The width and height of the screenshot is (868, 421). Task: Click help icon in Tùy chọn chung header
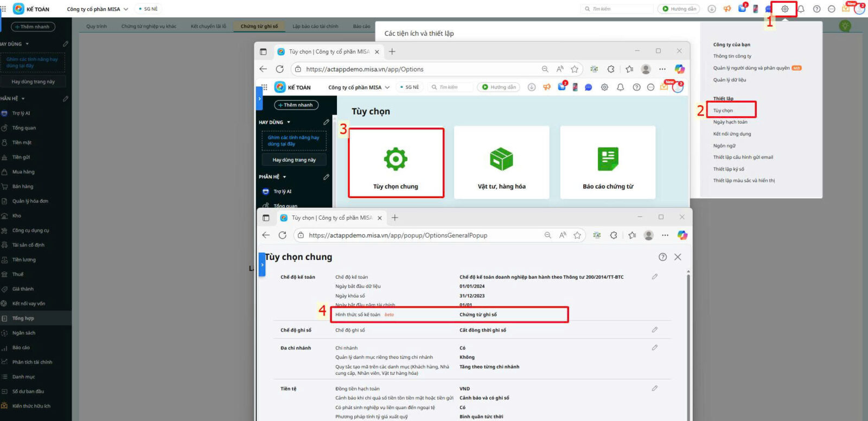662,257
